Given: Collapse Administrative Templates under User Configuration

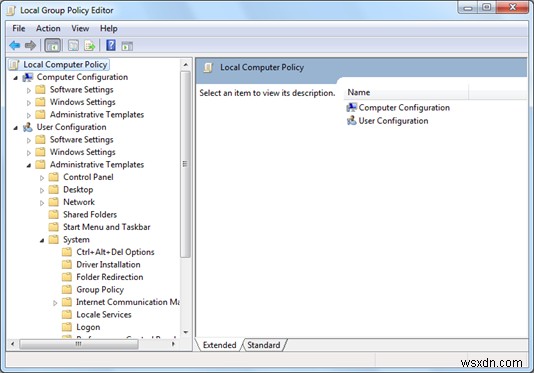Looking at the screenshot, I should click(29, 166).
